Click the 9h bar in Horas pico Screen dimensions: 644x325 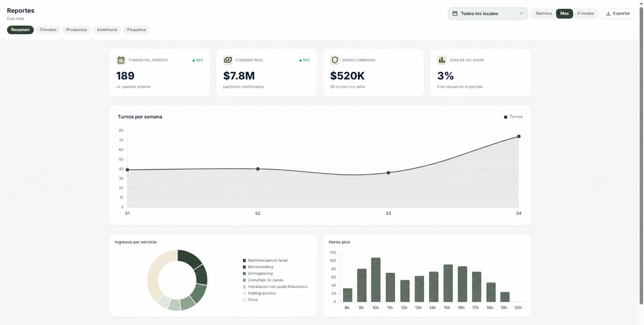pyautogui.click(x=362, y=285)
